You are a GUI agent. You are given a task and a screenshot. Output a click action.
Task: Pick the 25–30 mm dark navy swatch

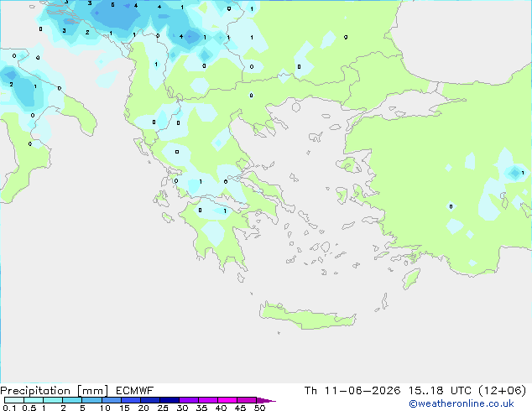pos(170,400)
